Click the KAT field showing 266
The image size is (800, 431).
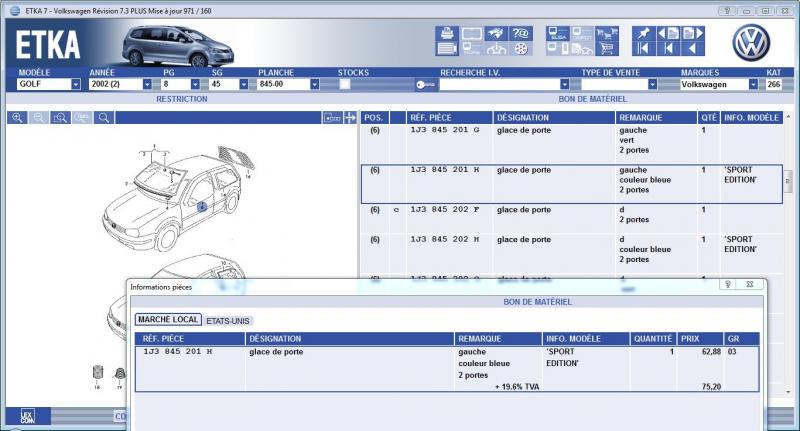tap(773, 84)
